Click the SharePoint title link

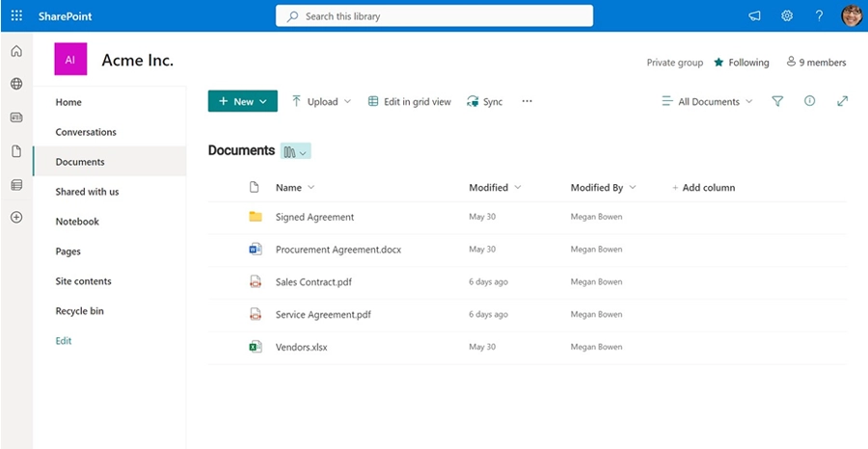tap(66, 16)
